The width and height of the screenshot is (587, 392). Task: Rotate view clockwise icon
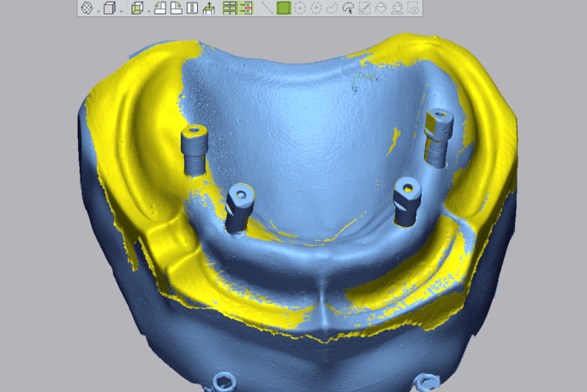[x=176, y=8]
